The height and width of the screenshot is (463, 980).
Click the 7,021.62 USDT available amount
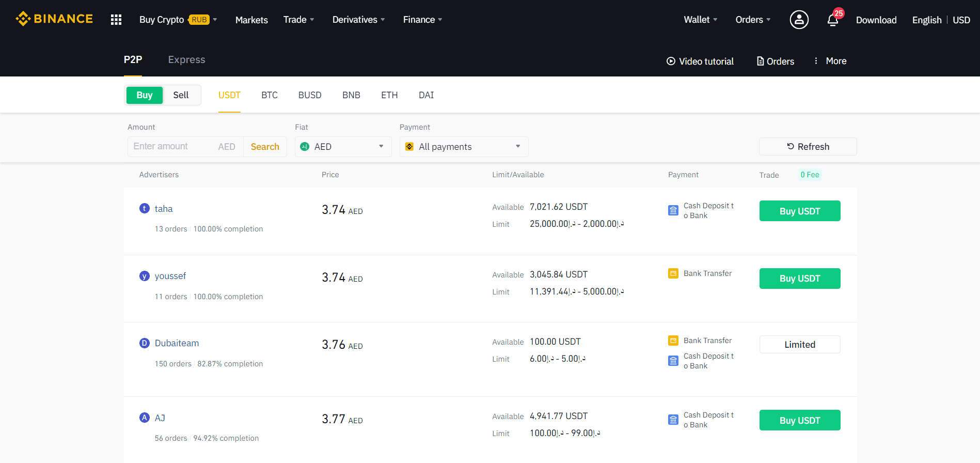559,207
